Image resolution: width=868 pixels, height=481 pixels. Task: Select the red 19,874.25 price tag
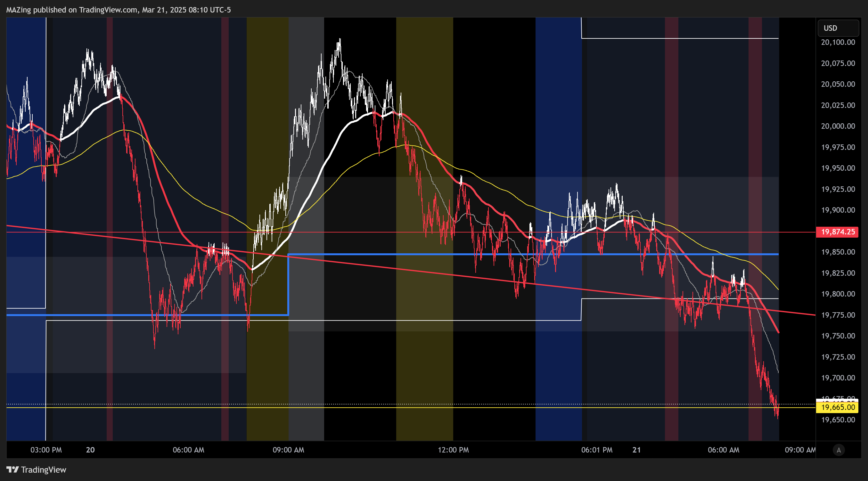coord(837,232)
